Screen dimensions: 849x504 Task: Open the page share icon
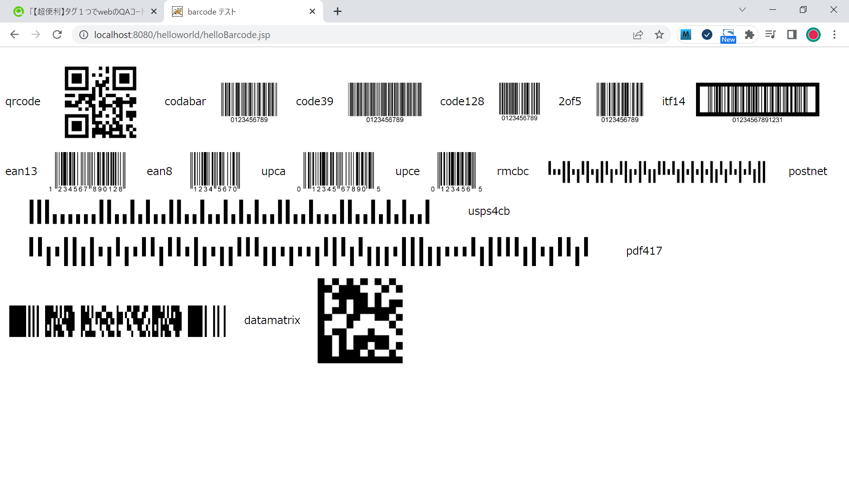tap(638, 34)
